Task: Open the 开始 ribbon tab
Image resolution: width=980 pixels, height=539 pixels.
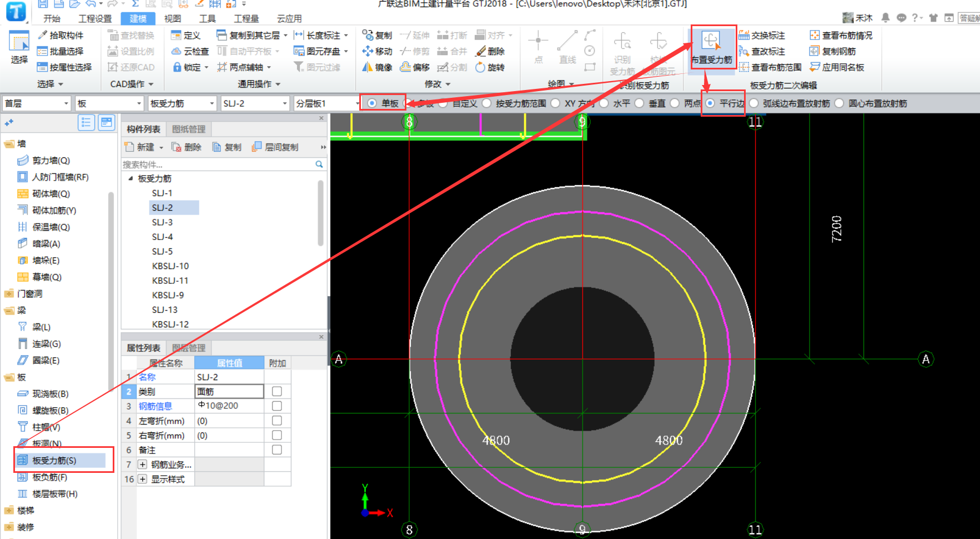Action: tap(52, 18)
